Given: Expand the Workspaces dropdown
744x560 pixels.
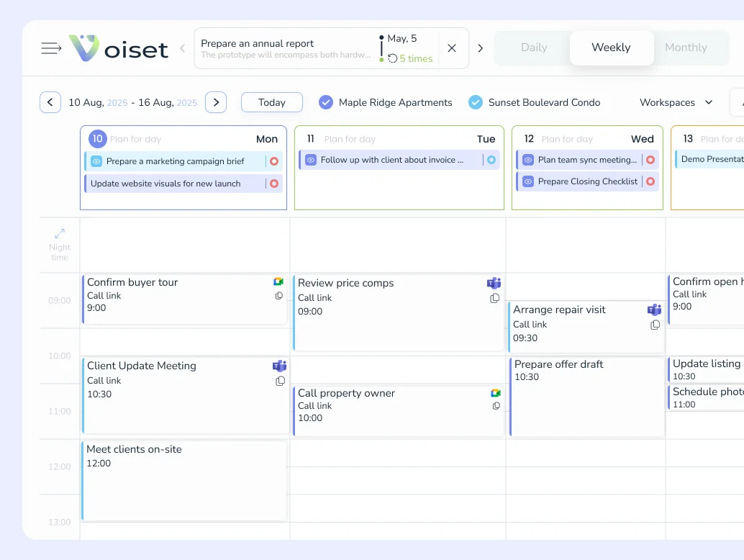Looking at the screenshot, I should (674, 102).
